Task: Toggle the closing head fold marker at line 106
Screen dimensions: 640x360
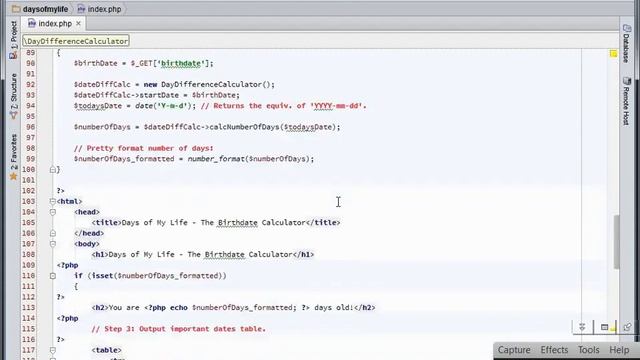Action: click(53, 233)
